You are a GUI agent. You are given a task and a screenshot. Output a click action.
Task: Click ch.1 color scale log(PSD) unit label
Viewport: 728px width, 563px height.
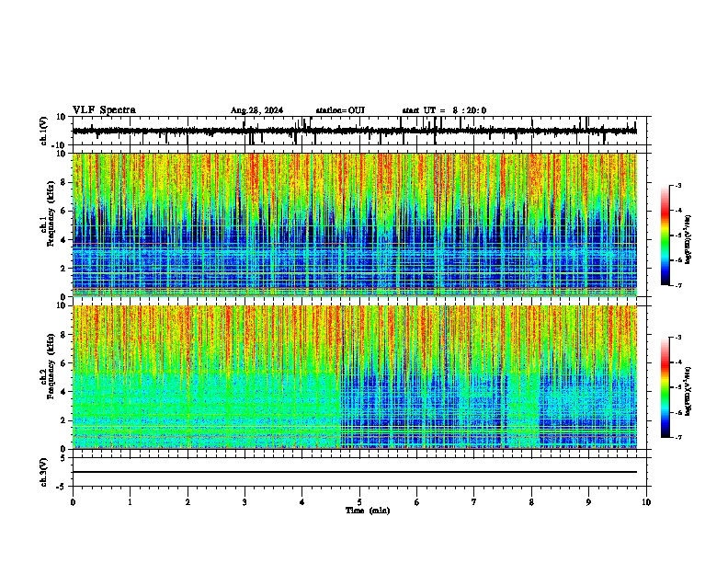[x=688, y=240]
